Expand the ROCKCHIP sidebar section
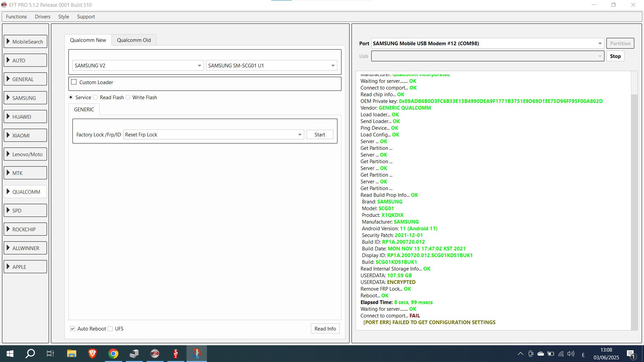 [x=25, y=229]
